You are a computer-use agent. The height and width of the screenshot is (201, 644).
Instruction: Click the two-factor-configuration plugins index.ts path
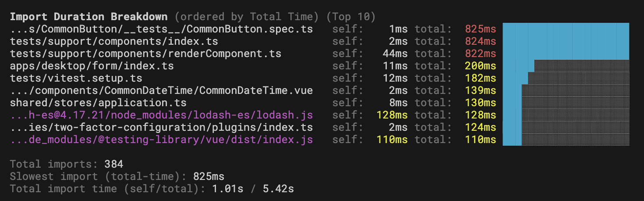tap(161, 128)
